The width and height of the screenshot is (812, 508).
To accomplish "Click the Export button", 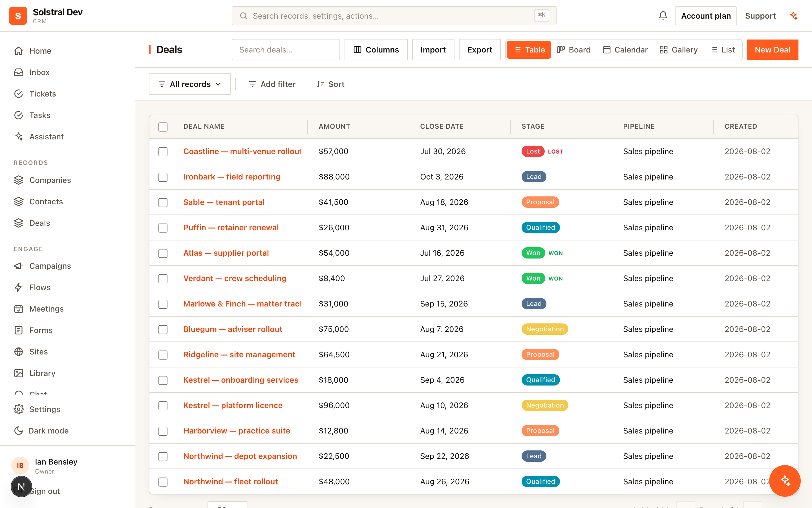I will (480, 50).
